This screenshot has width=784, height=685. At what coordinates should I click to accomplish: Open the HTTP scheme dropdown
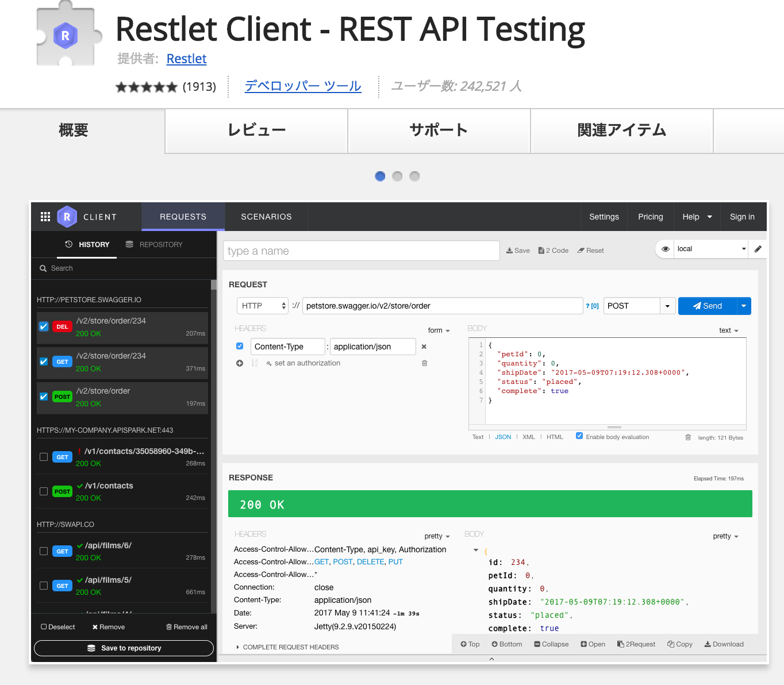coord(263,306)
